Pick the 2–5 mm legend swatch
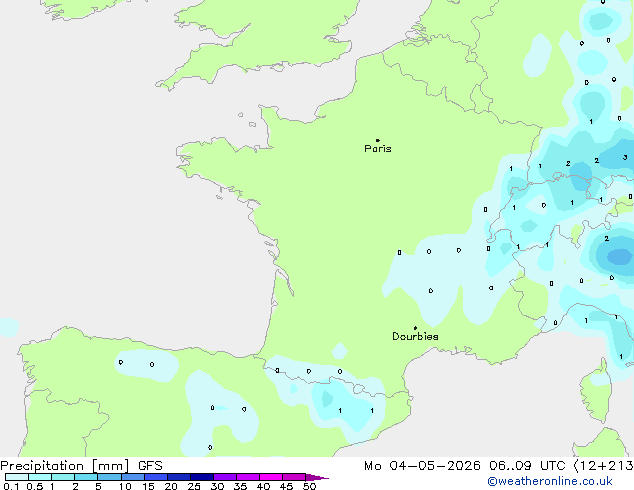 [x=86, y=477]
